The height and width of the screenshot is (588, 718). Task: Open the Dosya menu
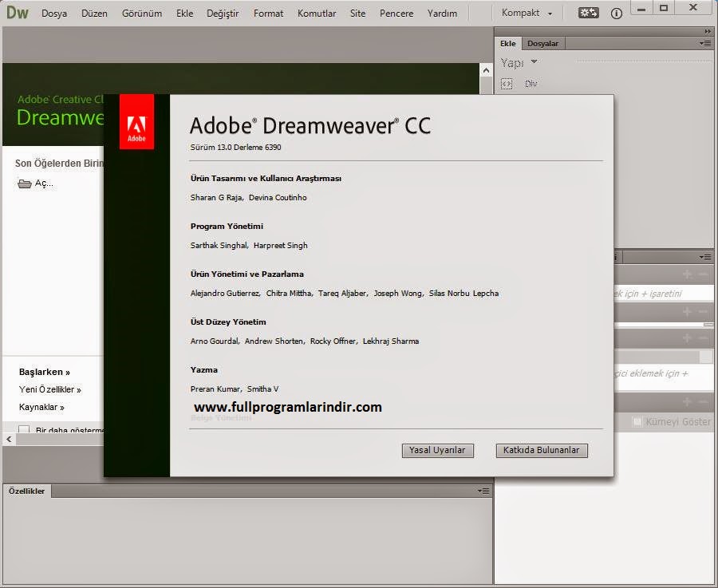click(54, 14)
